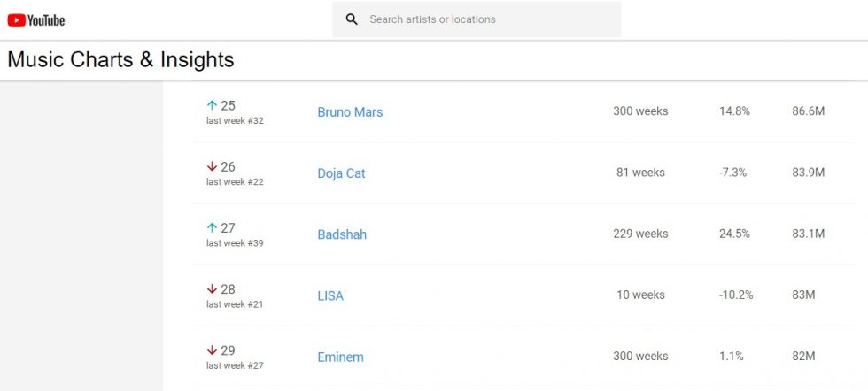The height and width of the screenshot is (391, 868).
Task: Click the -10.2% change value for LISA
Action: pos(736,295)
